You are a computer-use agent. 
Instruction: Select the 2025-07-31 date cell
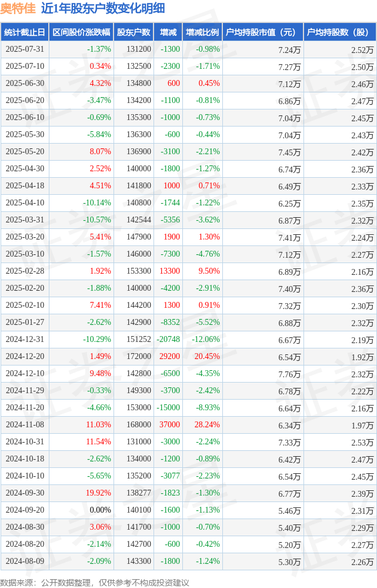click(25, 49)
